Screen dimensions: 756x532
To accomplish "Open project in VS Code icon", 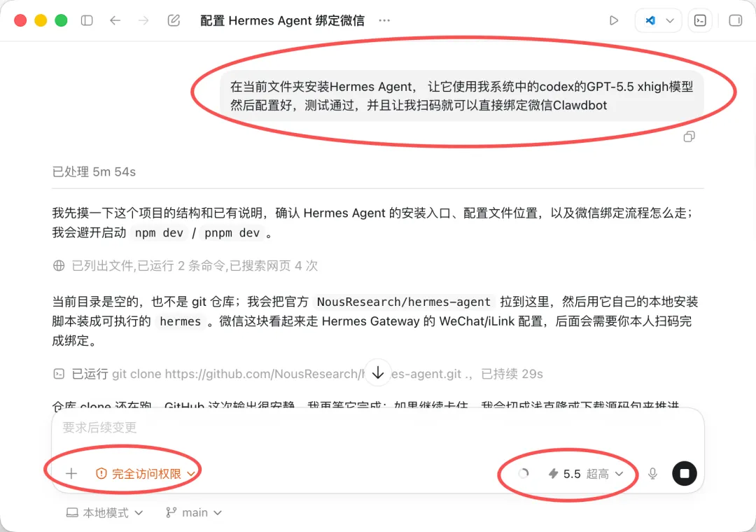I will point(650,20).
